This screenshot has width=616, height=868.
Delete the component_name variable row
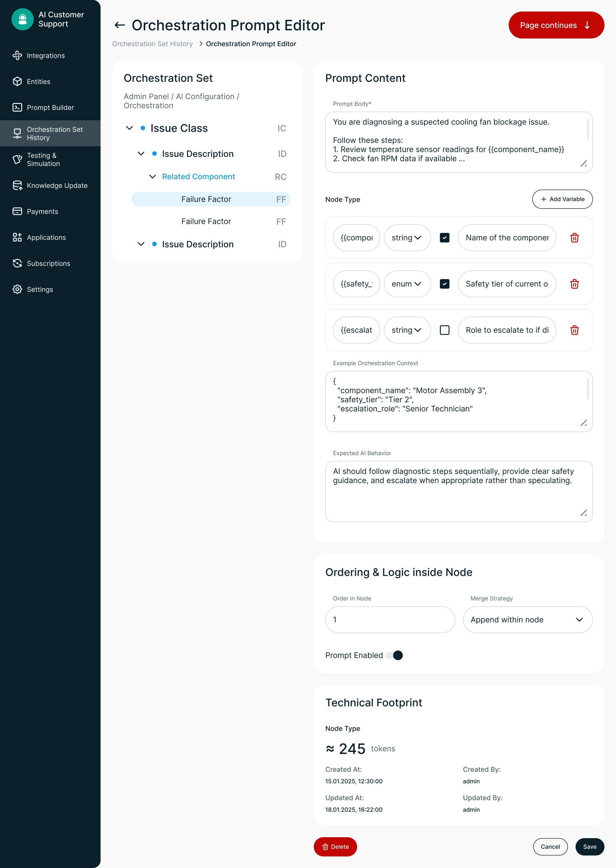coord(574,238)
